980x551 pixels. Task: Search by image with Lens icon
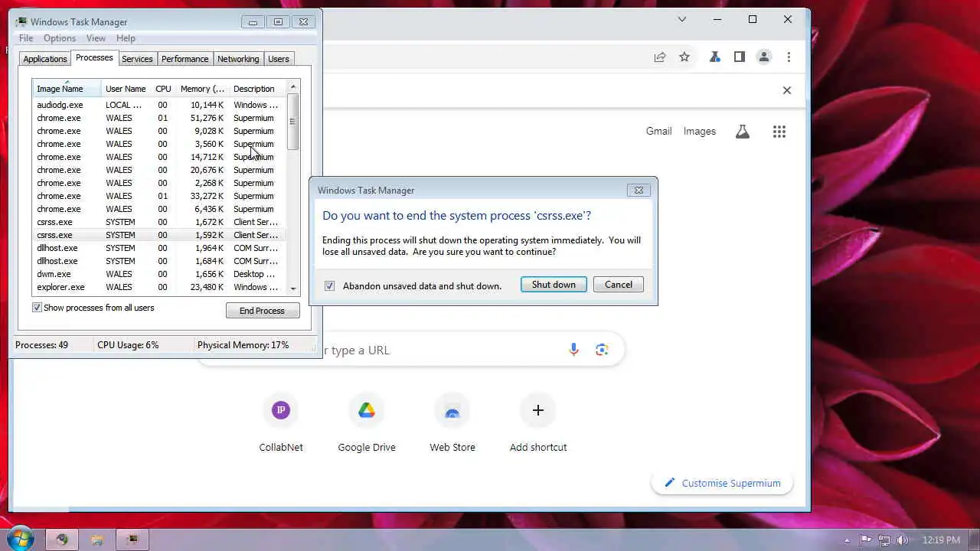pos(602,350)
